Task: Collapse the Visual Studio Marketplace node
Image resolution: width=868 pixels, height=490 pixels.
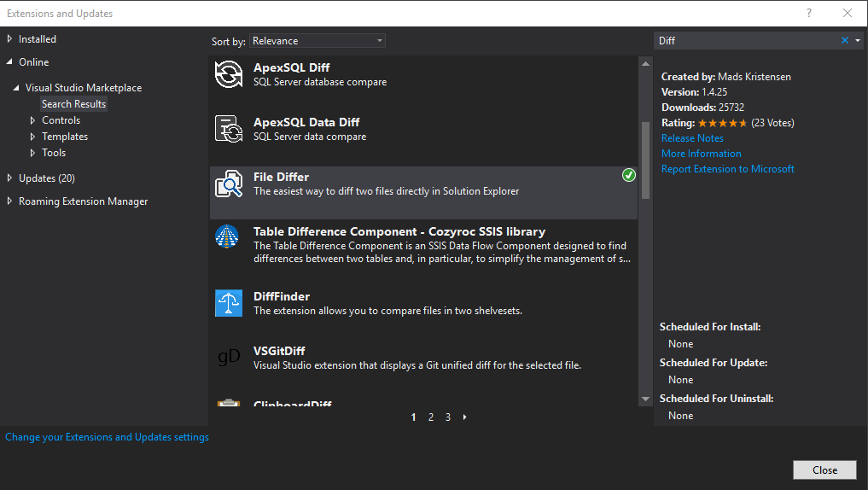Action: click(x=16, y=87)
